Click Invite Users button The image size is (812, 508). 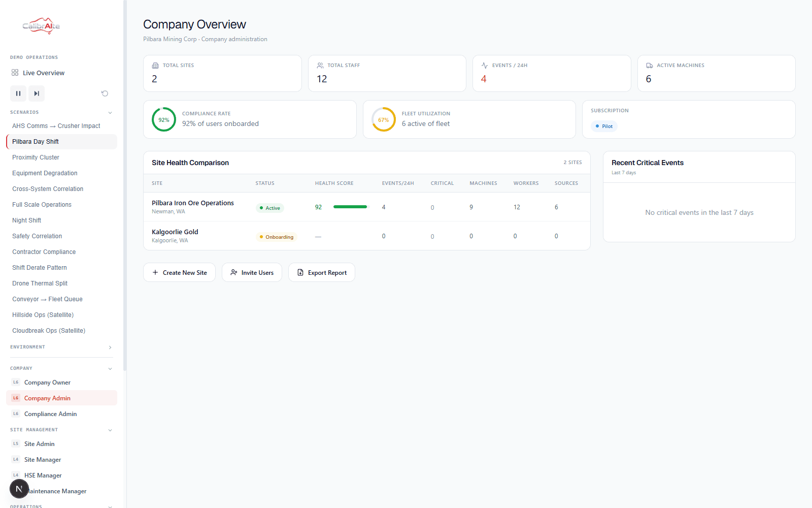click(252, 272)
